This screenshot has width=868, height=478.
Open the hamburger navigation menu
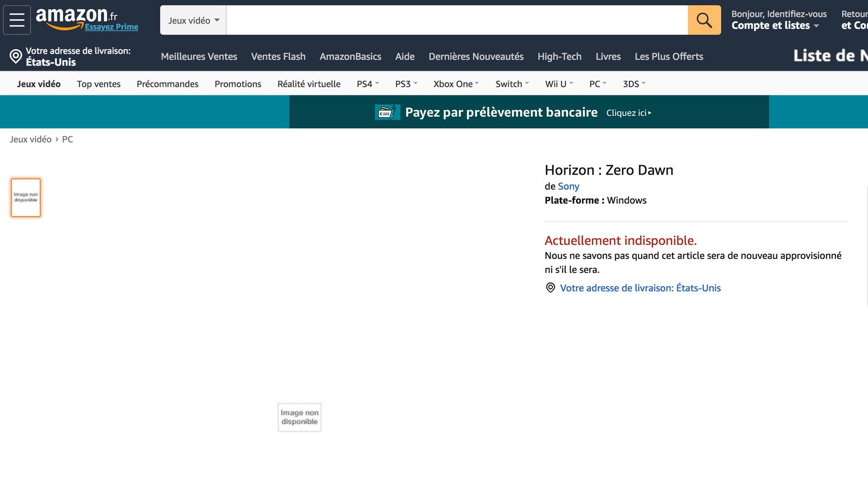(17, 20)
